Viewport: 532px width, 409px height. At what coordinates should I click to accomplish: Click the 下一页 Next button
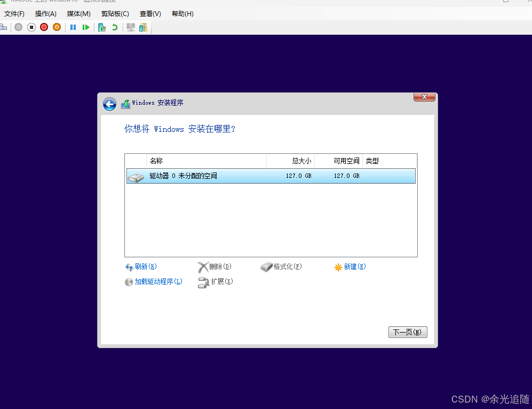click(407, 332)
